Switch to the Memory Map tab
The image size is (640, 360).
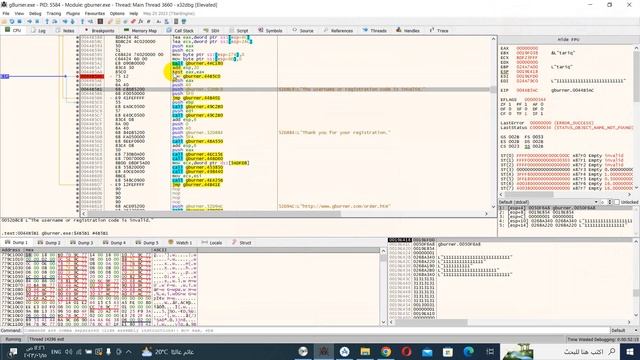140,31
